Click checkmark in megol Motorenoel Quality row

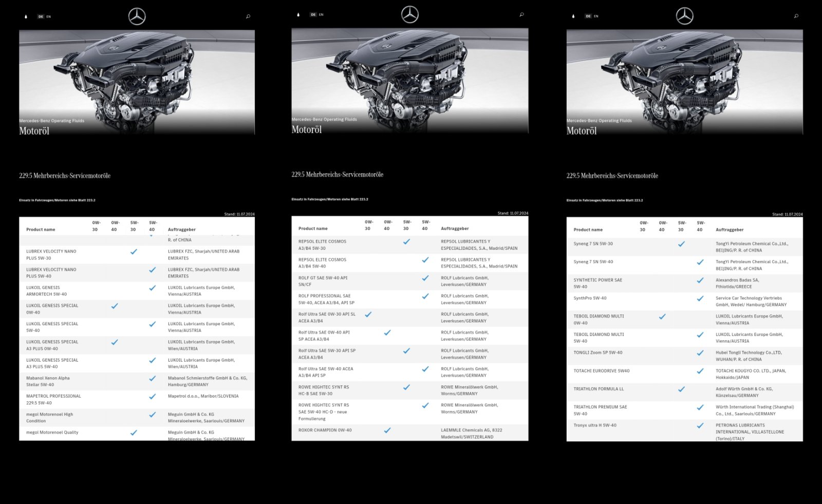134,433
